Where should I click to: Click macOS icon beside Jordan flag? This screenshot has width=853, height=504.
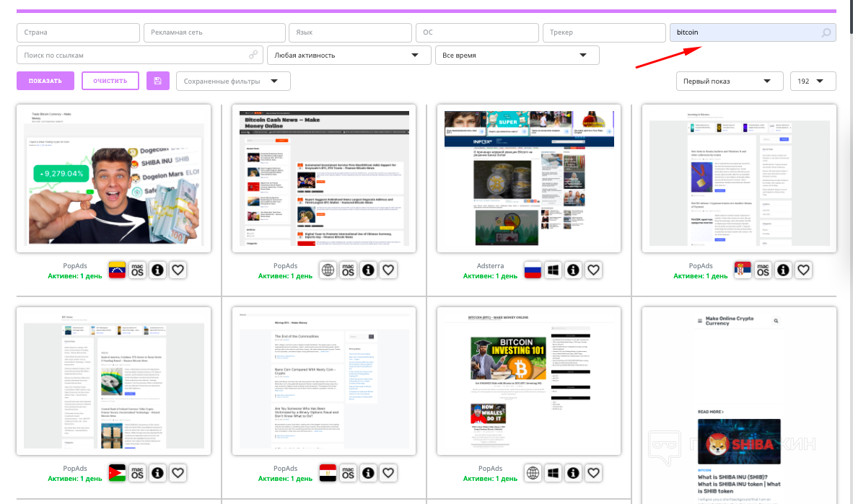click(x=137, y=473)
